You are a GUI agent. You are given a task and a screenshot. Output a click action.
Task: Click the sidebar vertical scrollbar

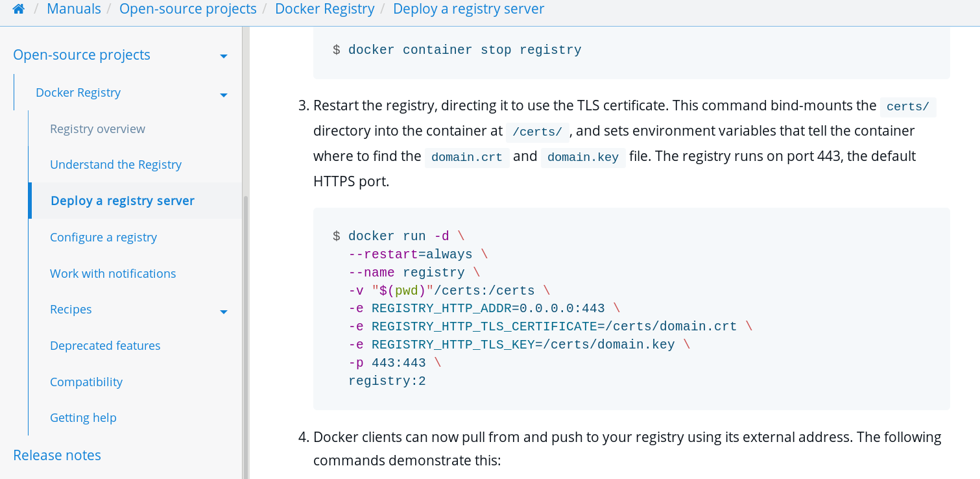click(x=245, y=338)
